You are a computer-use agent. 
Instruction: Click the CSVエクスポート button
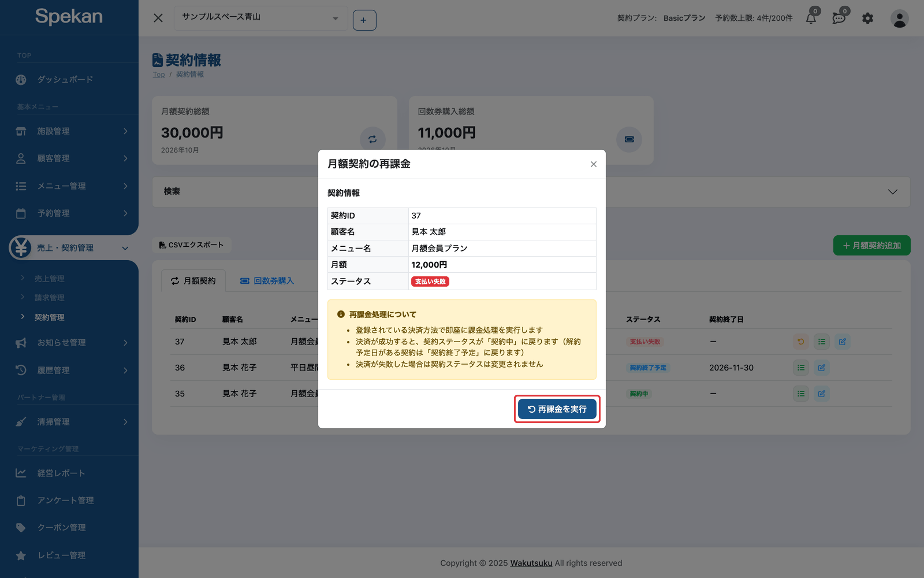point(191,245)
